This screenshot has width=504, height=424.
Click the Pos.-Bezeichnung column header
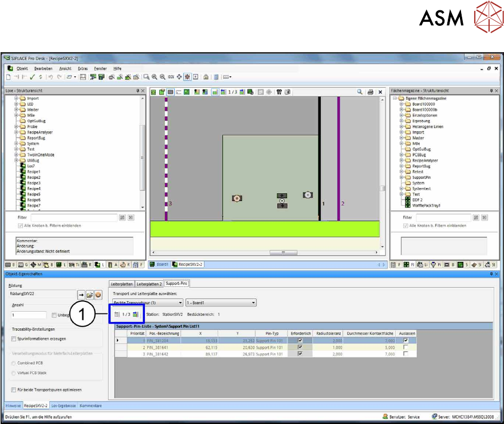tap(164, 333)
